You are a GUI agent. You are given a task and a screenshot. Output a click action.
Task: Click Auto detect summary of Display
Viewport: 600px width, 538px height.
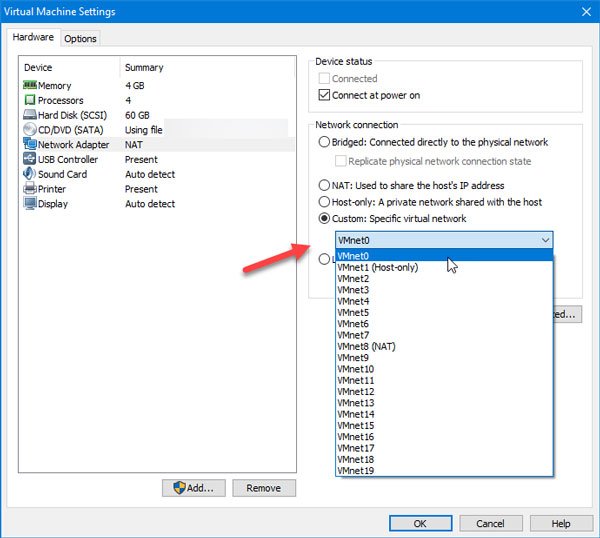click(150, 204)
